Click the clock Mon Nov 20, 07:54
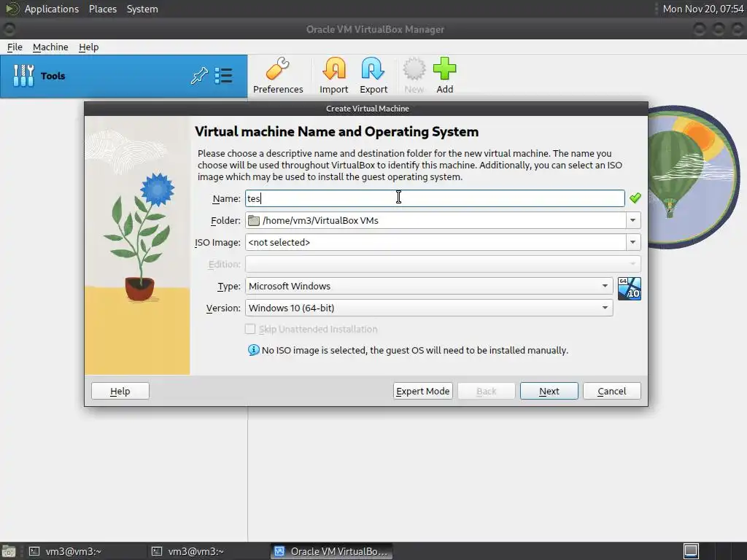 click(703, 9)
